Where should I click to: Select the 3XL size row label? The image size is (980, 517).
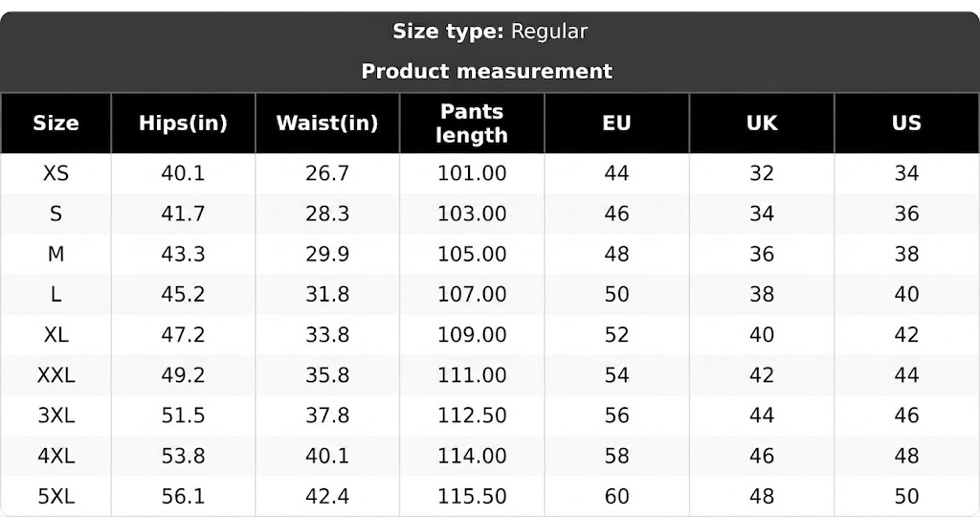point(56,416)
